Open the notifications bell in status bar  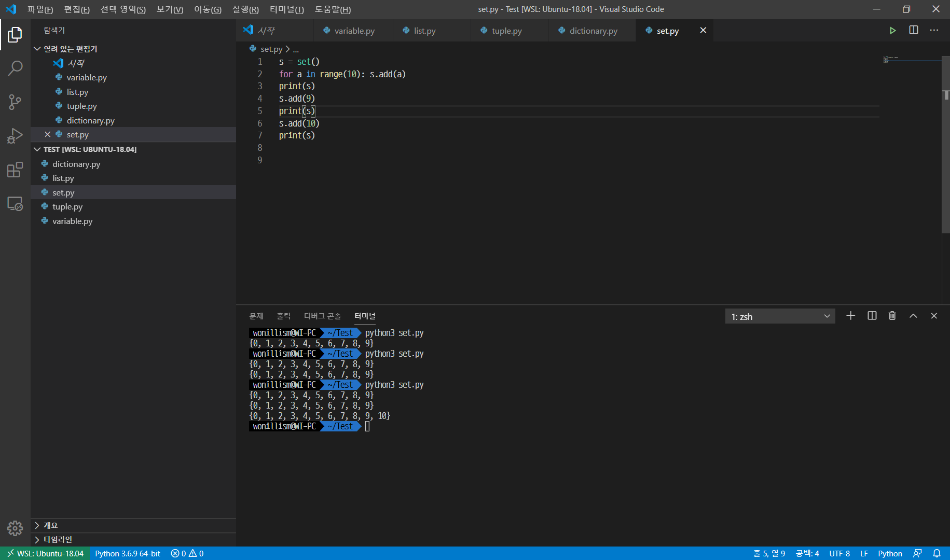(x=937, y=553)
